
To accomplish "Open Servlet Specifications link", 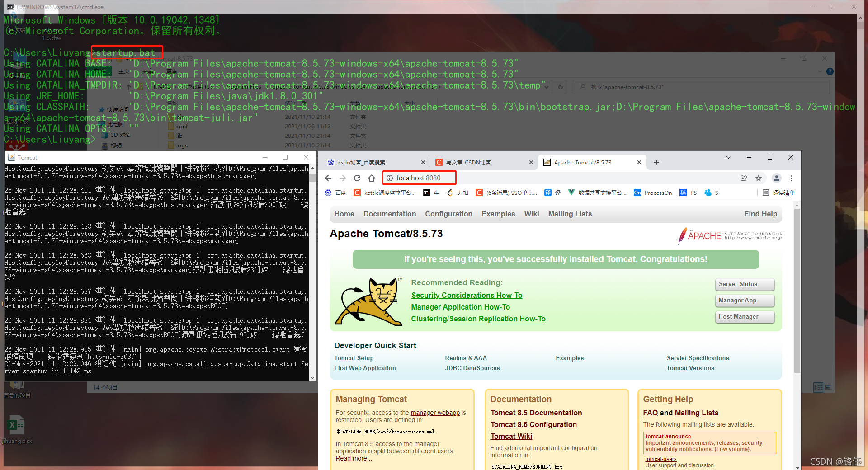I will point(698,358).
